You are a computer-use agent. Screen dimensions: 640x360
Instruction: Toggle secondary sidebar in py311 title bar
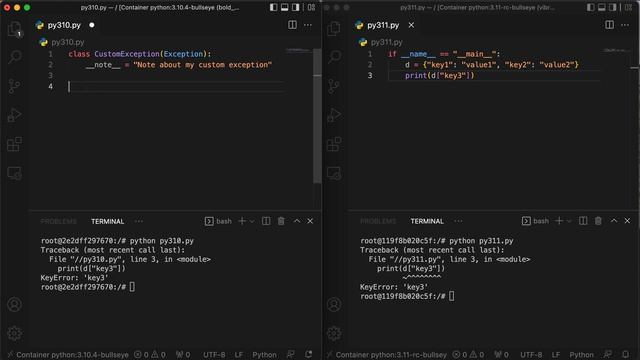point(613,7)
